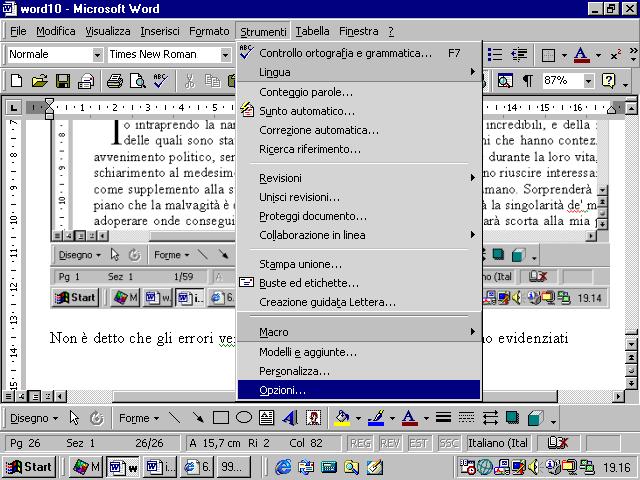The width and height of the screenshot is (640, 480).
Task: Insert WordArt using the tilted A icon
Action: coord(290,418)
